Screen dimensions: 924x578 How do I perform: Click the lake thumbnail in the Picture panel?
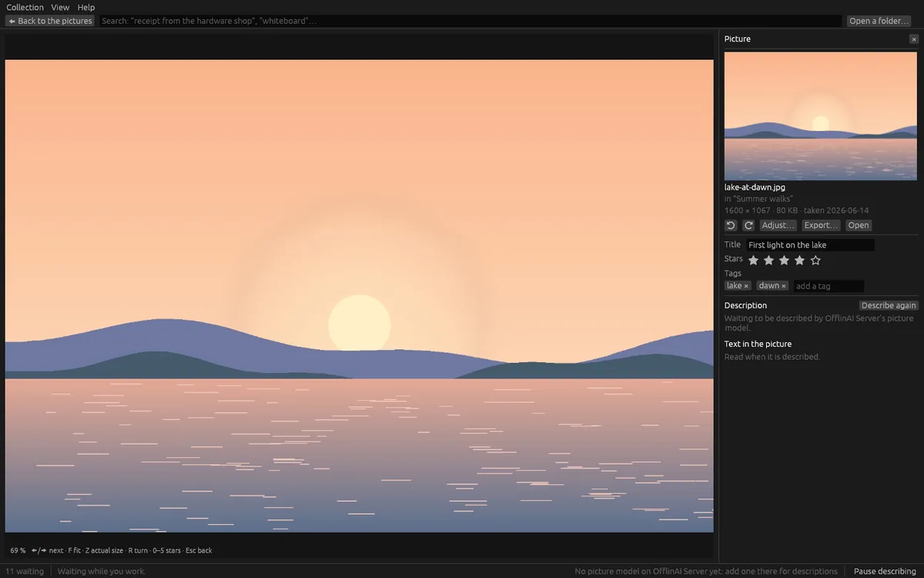[821, 116]
